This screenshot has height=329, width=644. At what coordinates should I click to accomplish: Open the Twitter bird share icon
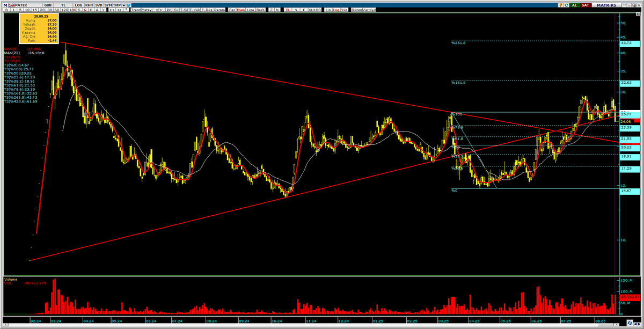tap(129, 5)
